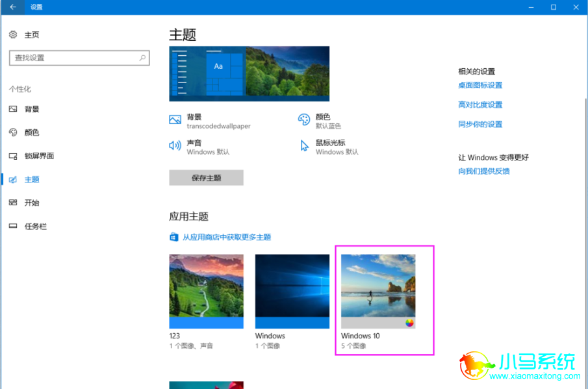Select 主题 in the sidebar
588x389 pixels.
(32, 179)
